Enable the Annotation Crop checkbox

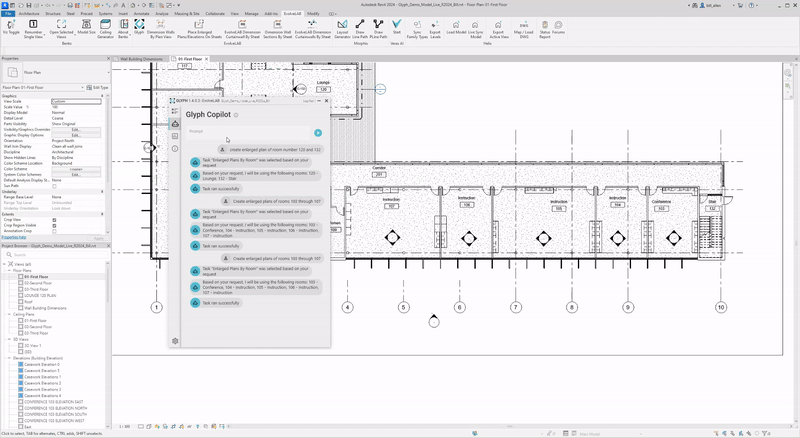point(54,230)
